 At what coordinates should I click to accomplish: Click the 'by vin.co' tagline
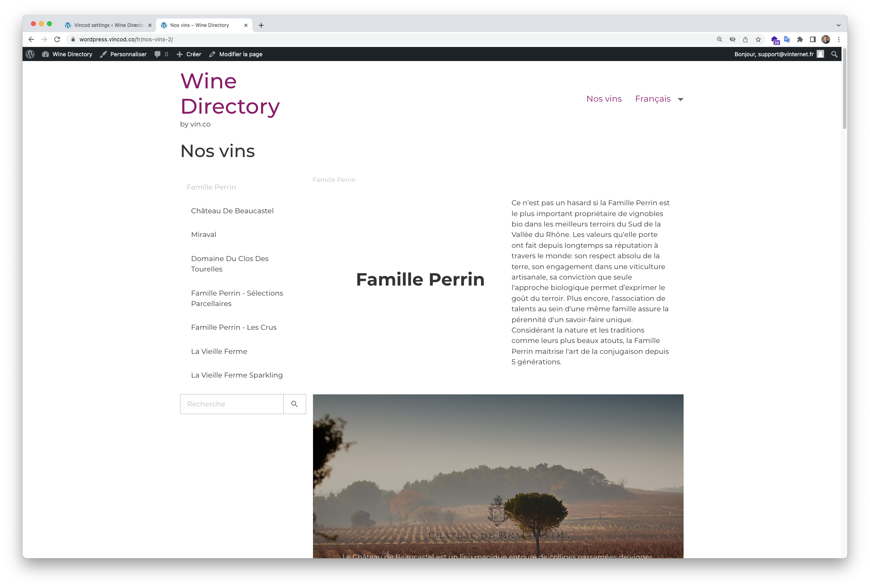pyautogui.click(x=195, y=124)
